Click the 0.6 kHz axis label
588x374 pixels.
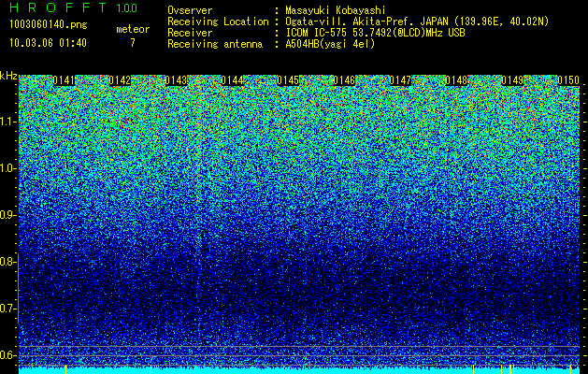pyautogui.click(x=7, y=355)
